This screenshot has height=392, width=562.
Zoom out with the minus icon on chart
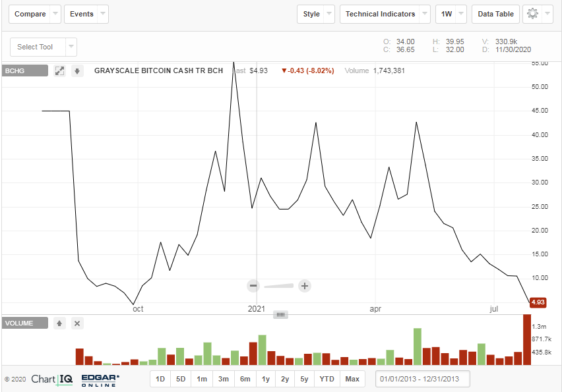[253, 286]
